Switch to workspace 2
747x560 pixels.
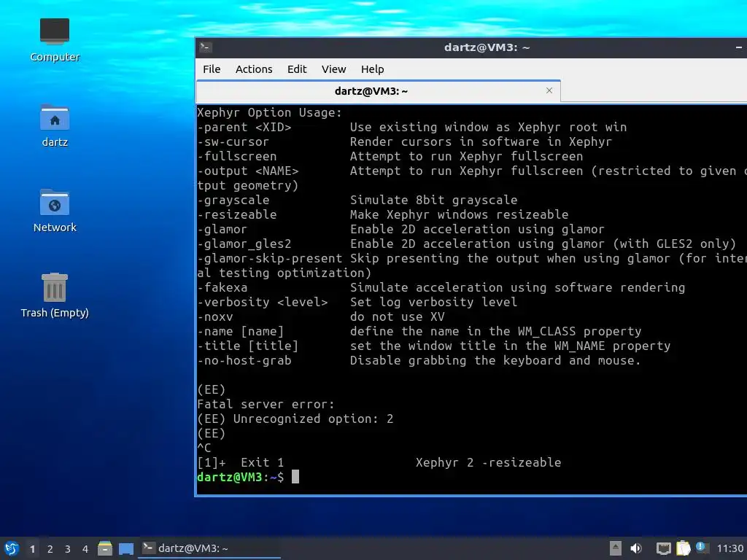click(x=50, y=549)
